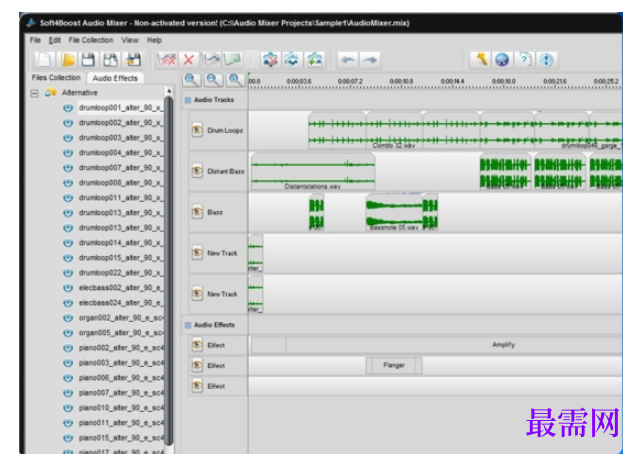The width and height of the screenshot is (638, 454).
Task: Click timeline ruler at 0:00:18.0
Action: pyautogui.click(x=504, y=82)
